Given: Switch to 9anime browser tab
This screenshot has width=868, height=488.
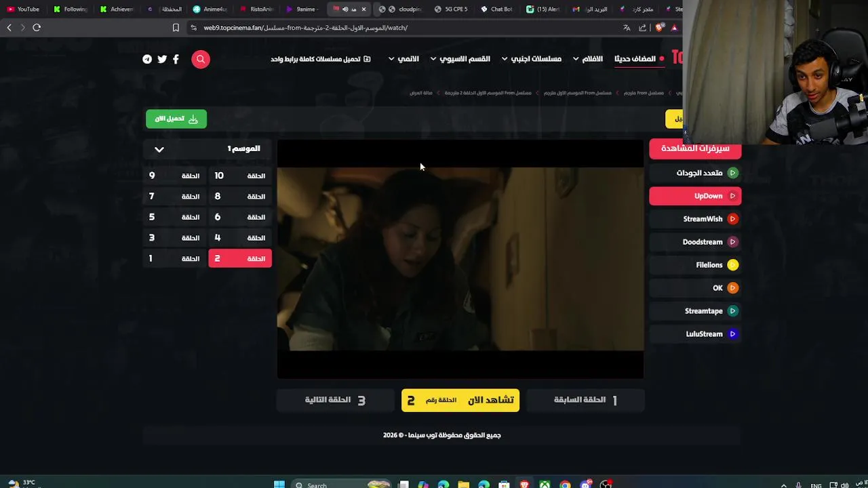Looking at the screenshot, I should point(302,9).
